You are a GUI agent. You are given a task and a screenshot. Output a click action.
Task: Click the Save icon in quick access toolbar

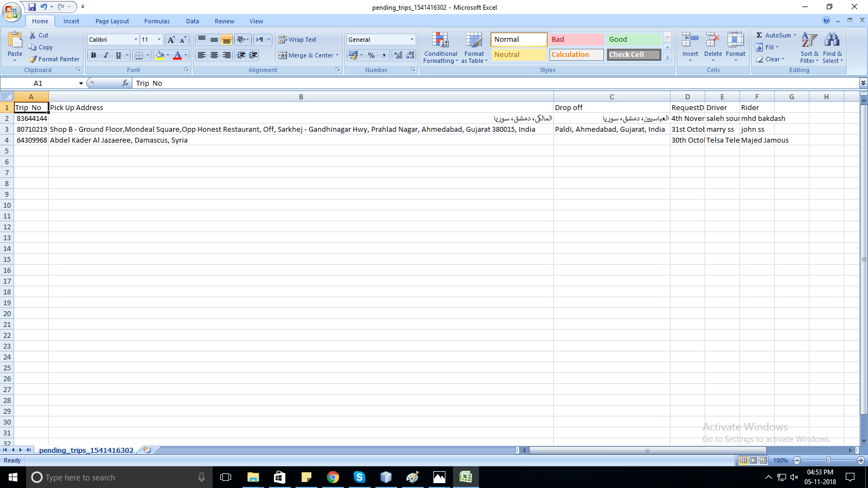(x=32, y=7)
